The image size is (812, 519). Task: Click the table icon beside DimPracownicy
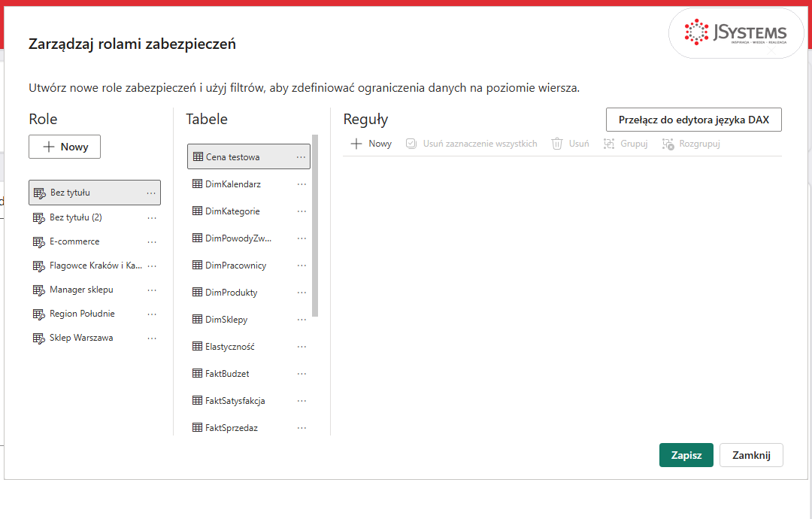[197, 266]
